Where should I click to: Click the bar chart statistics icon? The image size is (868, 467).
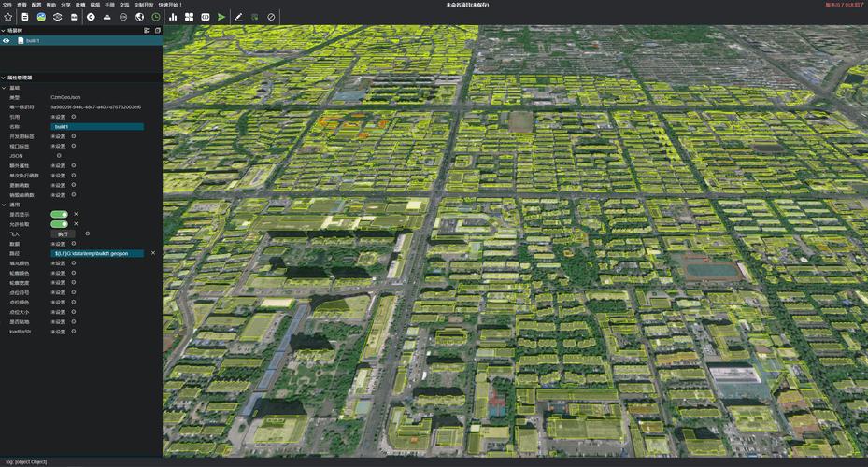(173, 17)
